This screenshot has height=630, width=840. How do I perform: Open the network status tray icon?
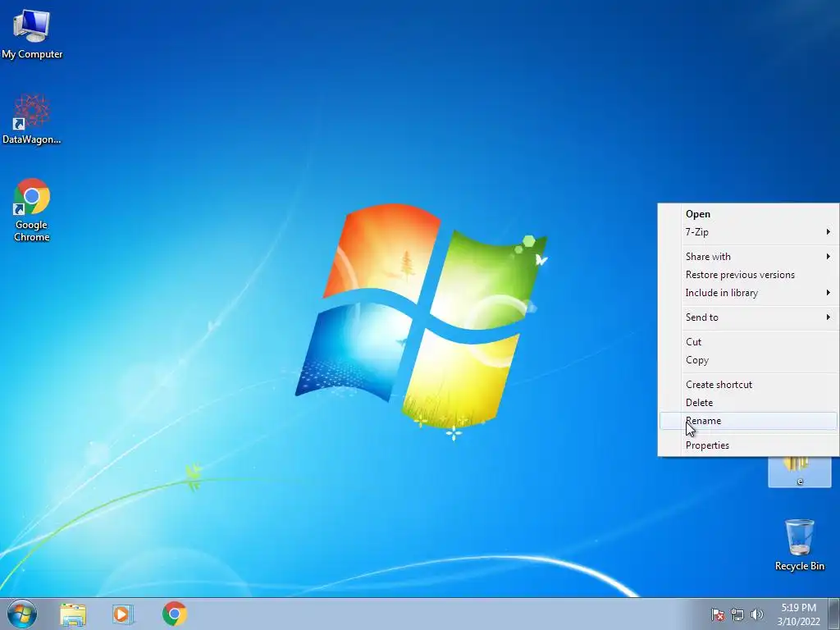(737, 614)
